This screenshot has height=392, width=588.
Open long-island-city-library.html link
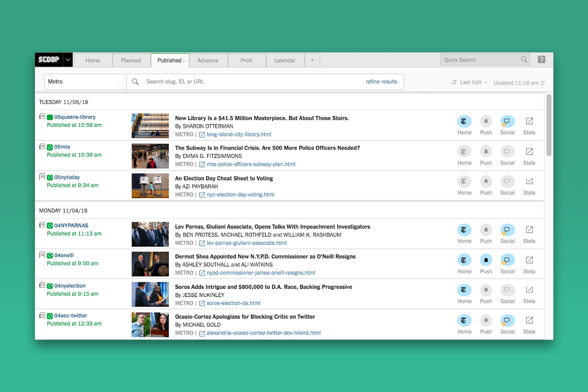239,134
